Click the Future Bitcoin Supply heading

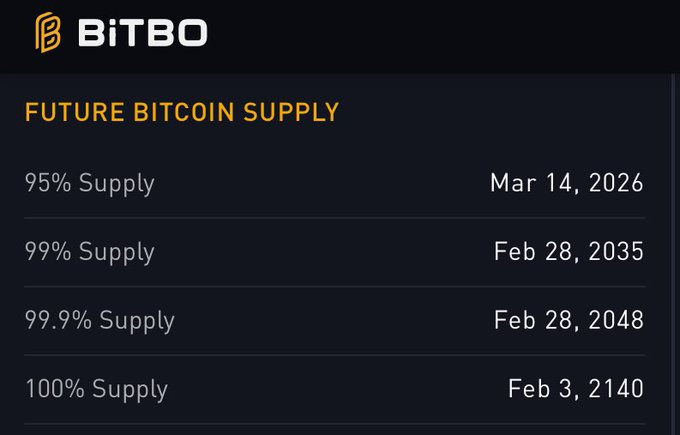[x=182, y=112]
